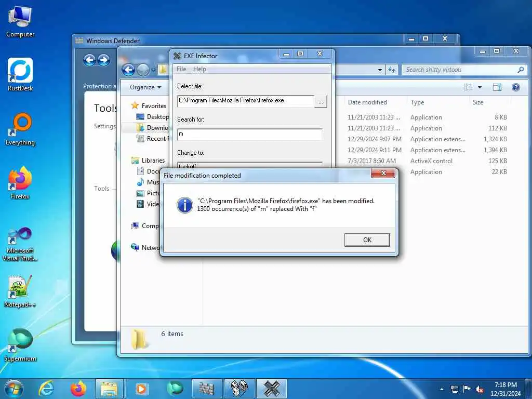Click the 12/29/2024 9:07 PM date cell
Screen dimensions: 532x399
click(x=374, y=139)
